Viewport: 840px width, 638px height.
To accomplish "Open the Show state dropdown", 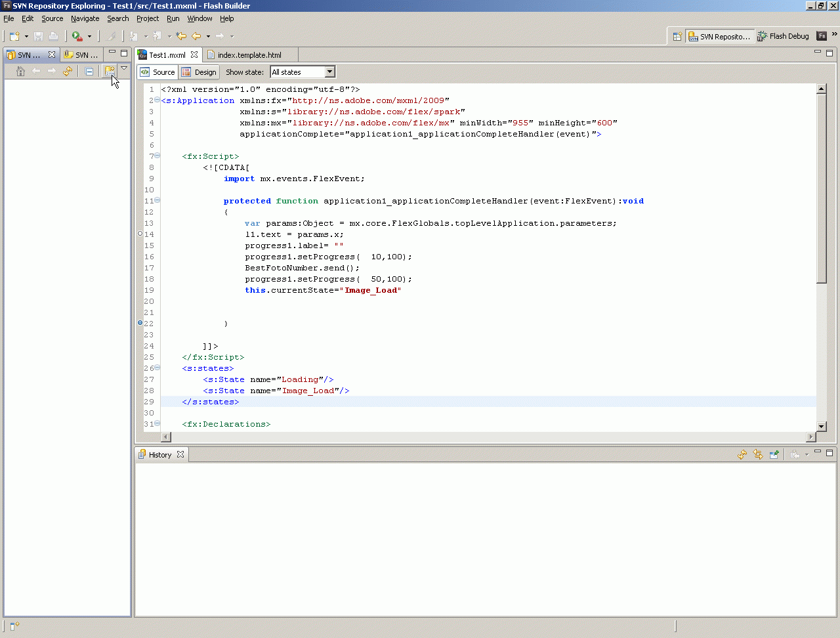I will tap(329, 72).
